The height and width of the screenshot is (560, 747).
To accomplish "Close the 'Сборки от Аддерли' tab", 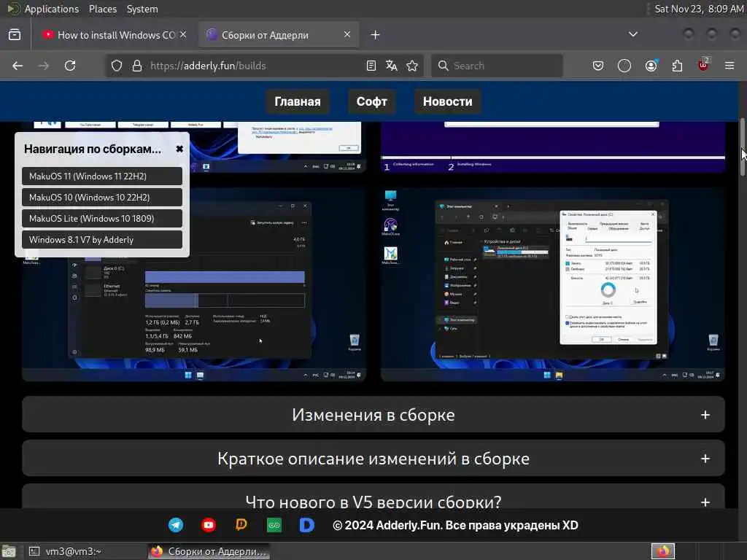I will (347, 34).
